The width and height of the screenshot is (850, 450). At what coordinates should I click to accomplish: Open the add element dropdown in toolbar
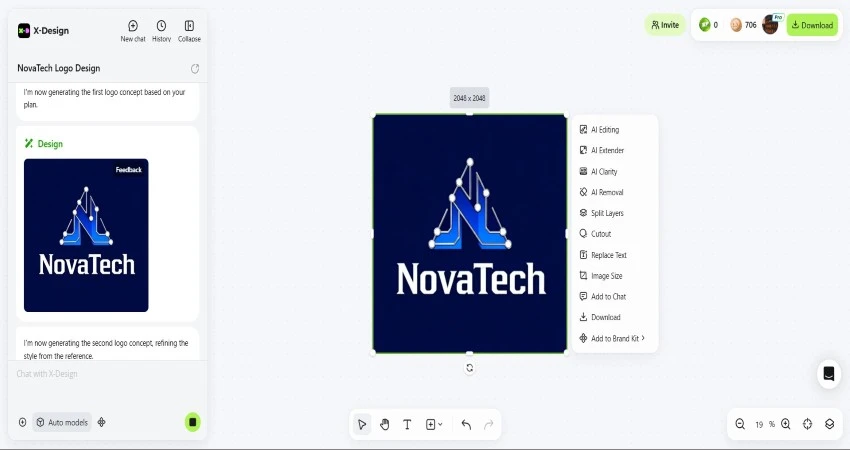[434, 425]
